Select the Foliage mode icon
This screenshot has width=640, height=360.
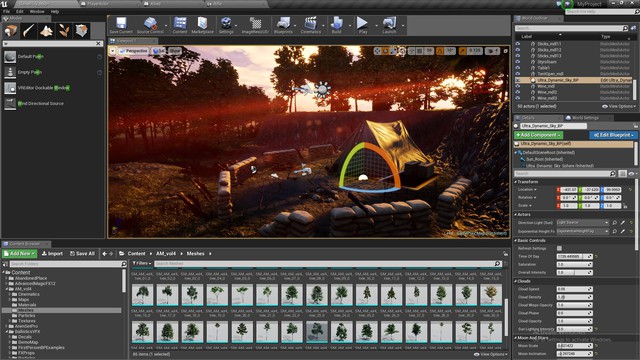coord(64,31)
